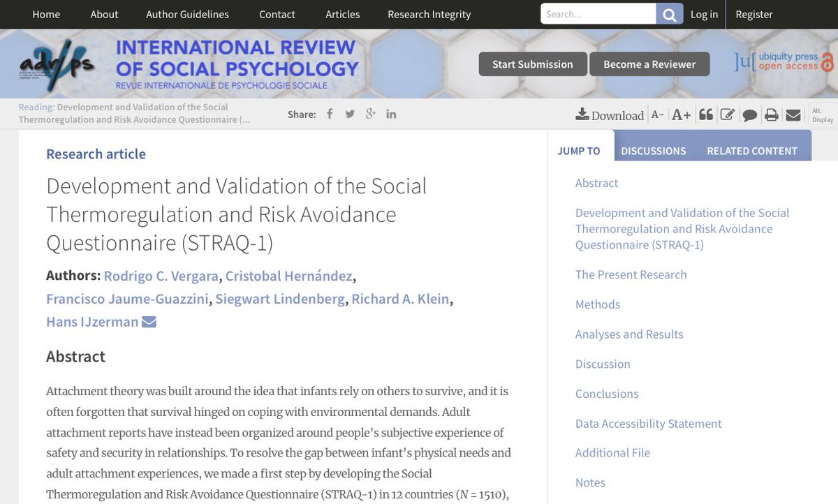Open comments speech bubble icon
838x504 pixels.
click(x=750, y=115)
